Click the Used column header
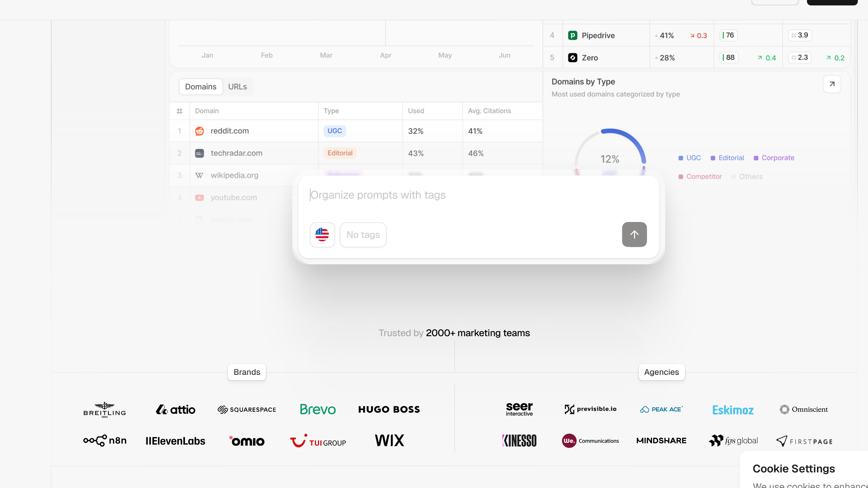 416,111
